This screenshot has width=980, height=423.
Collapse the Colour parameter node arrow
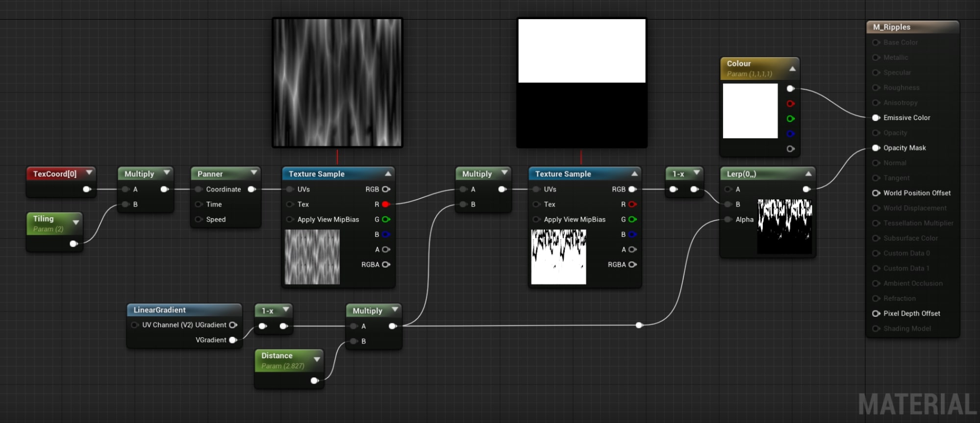[792, 69]
